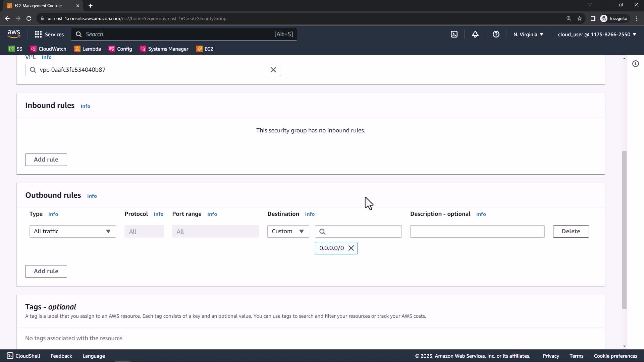
Task: Expand the All traffic type dropdown
Action: click(x=72, y=231)
